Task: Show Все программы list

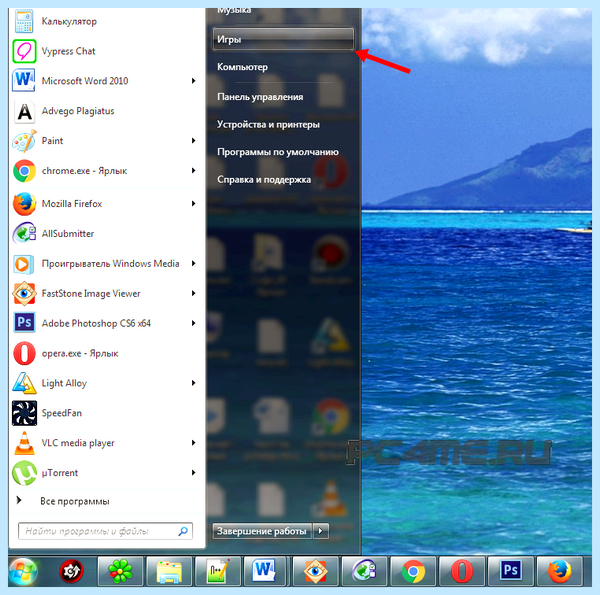Action: click(75, 501)
